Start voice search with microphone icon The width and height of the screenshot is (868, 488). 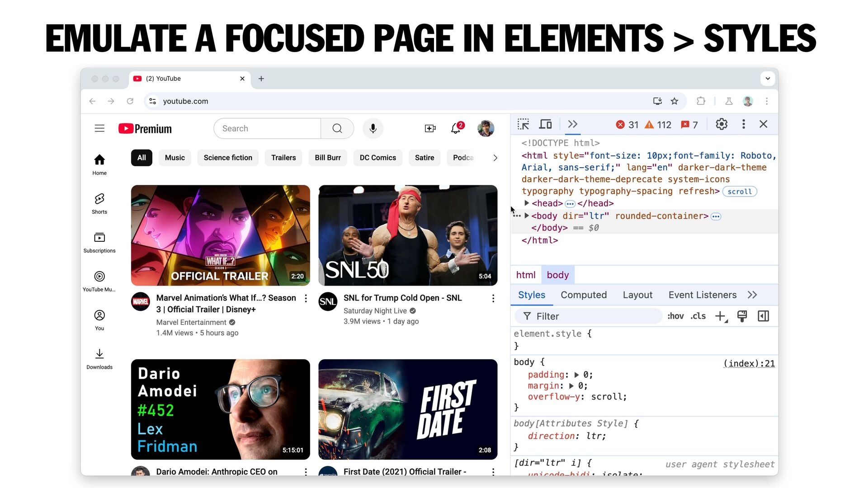[x=373, y=128]
